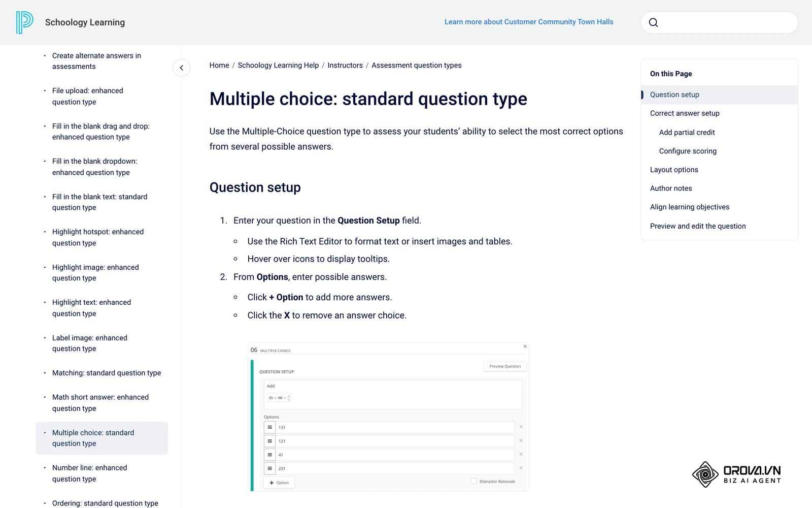Open the embedded multiple choice screenshot image
The width and height of the screenshot is (812, 508).
pos(388,417)
